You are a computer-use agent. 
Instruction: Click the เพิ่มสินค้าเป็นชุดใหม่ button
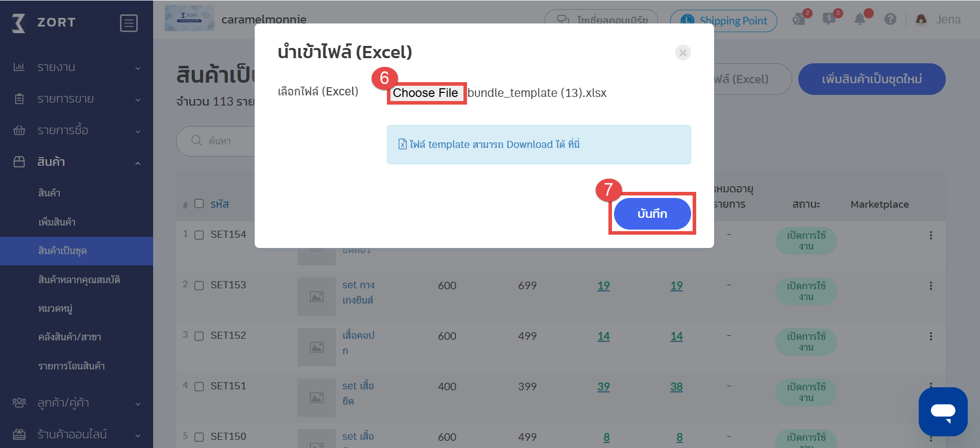(x=872, y=79)
